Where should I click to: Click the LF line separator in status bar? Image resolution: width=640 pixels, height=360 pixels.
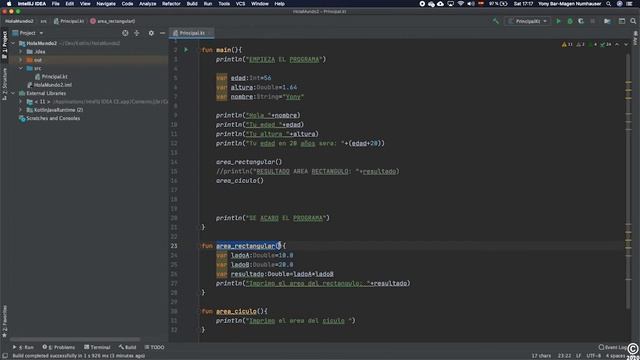tap(578, 356)
